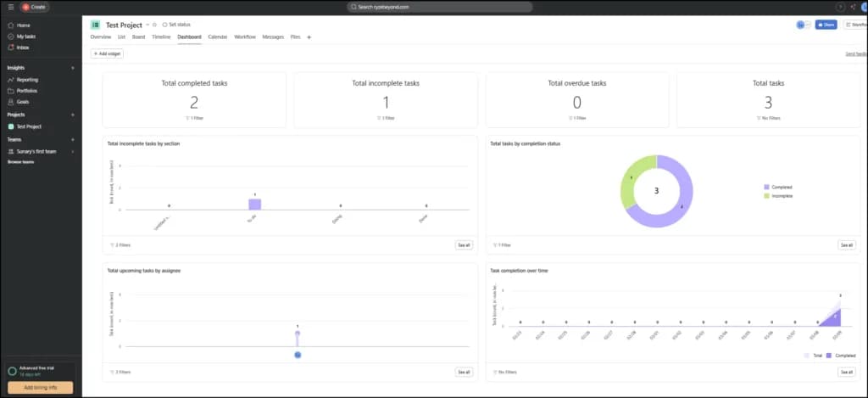Switch to the Workflow tab
Image resolution: width=868 pixels, height=398 pixels.
245,37
